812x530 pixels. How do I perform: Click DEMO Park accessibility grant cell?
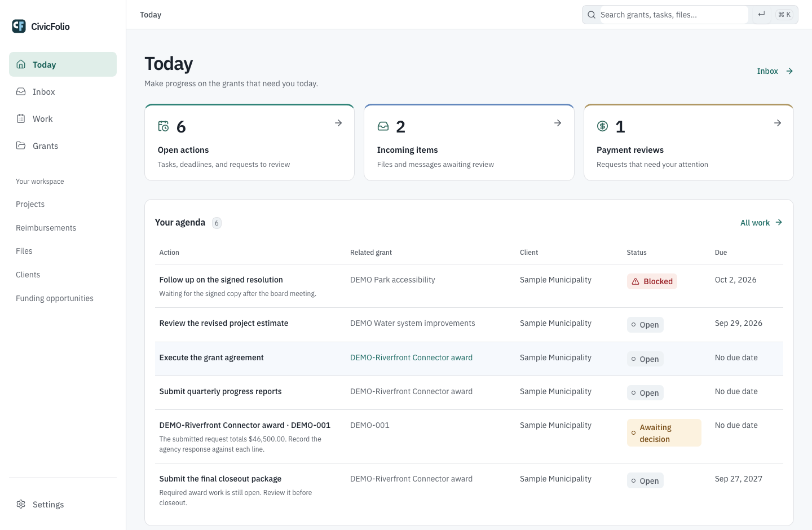pos(392,280)
